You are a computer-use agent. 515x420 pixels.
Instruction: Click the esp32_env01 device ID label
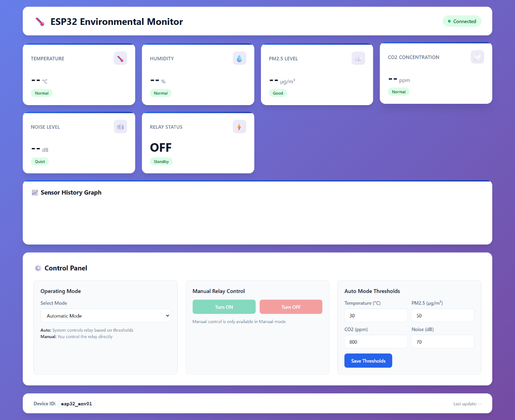(x=76, y=404)
